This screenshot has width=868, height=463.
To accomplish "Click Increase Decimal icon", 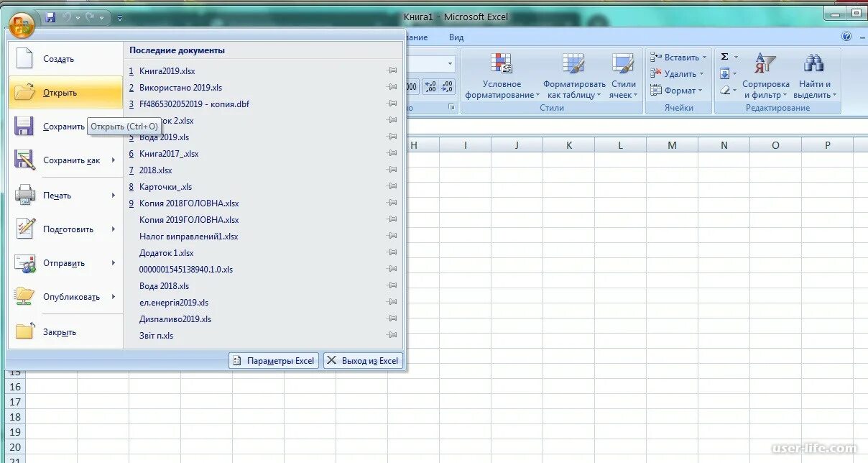I will (x=430, y=87).
